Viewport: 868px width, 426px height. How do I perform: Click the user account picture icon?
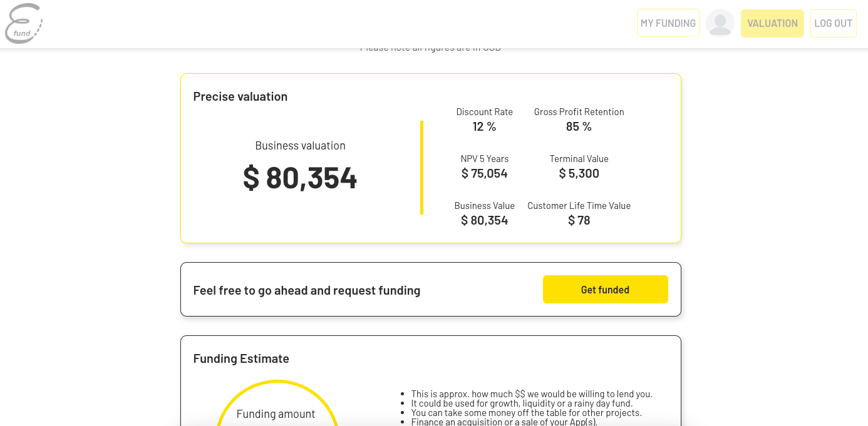720,23
